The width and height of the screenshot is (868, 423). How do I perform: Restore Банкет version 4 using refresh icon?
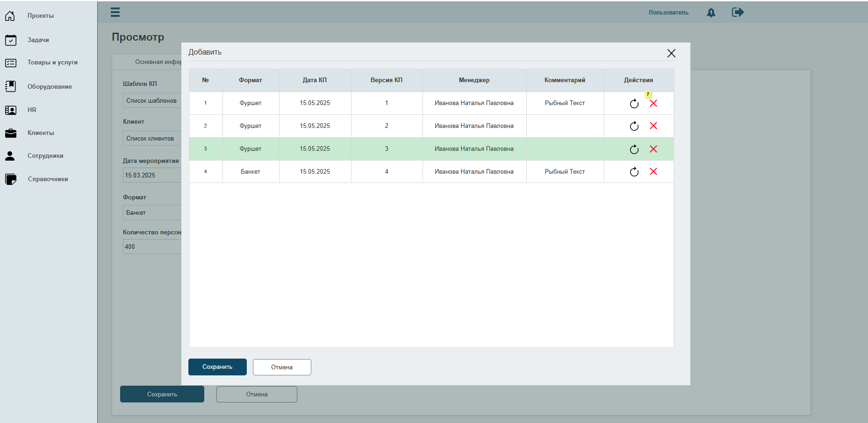pyautogui.click(x=634, y=172)
